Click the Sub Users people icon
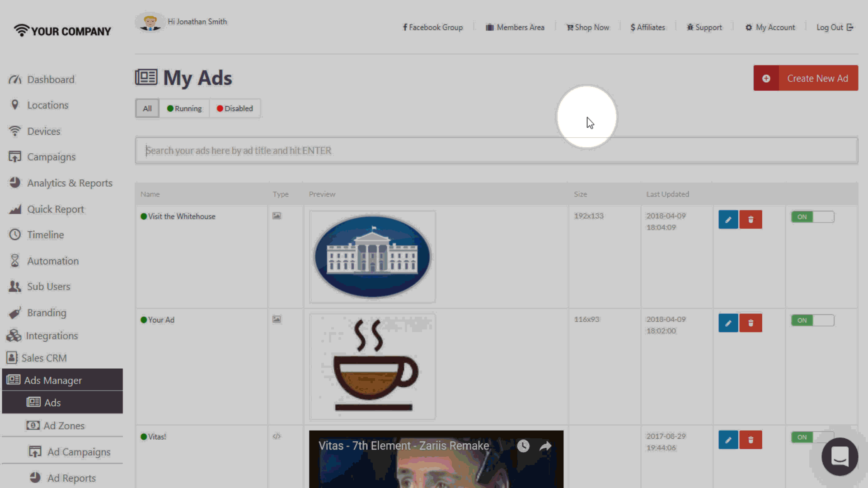 15,286
